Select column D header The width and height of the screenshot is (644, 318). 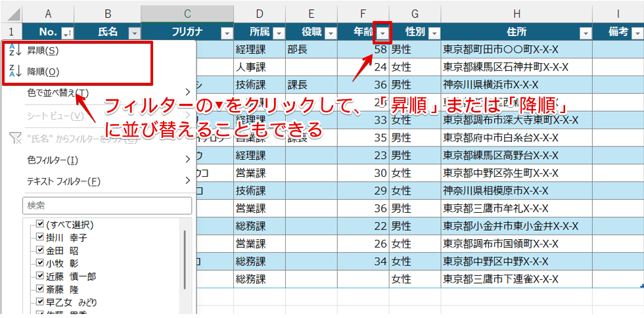[x=260, y=14]
